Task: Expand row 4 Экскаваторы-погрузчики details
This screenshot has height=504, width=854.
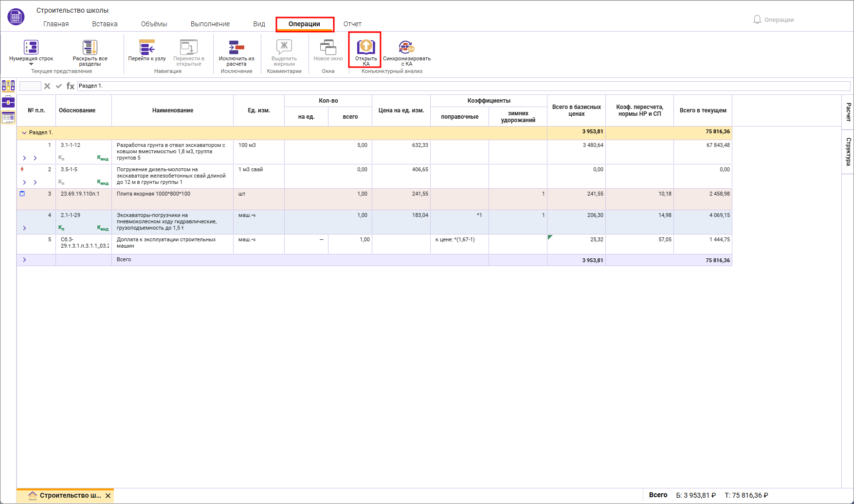Action: click(24, 228)
